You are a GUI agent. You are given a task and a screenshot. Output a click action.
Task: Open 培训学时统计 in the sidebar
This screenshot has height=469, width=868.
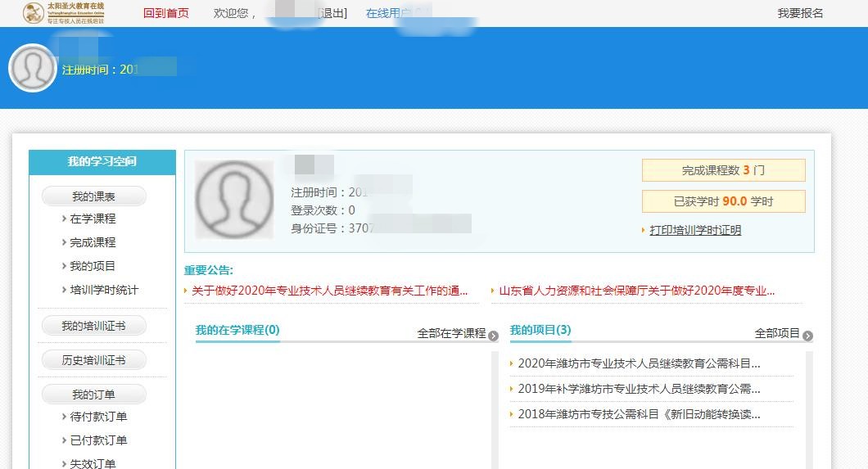pos(104,290)
